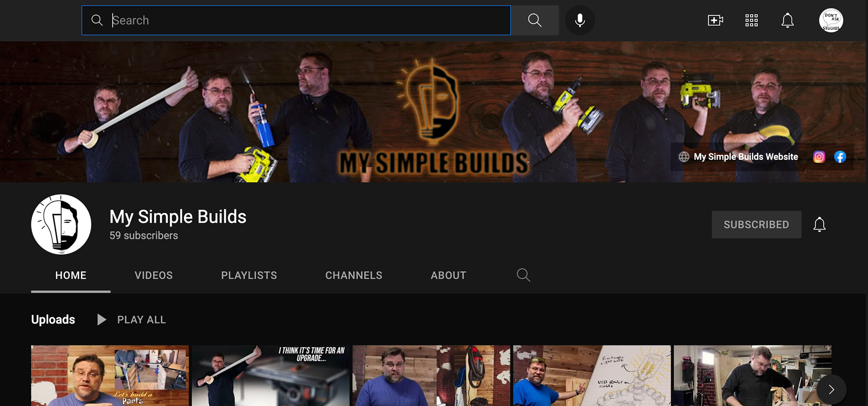
Task: Click the magnifier icon inside the search field
Action: (x=97, y=20)
